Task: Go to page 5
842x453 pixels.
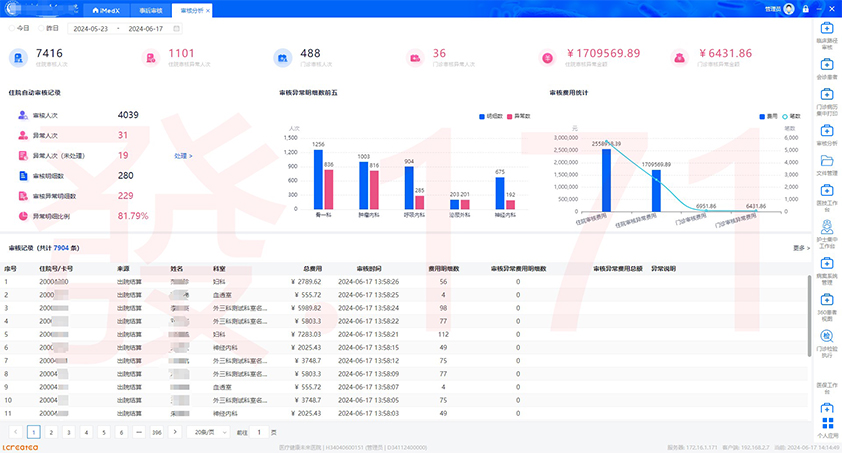Action: pos(104,432)
